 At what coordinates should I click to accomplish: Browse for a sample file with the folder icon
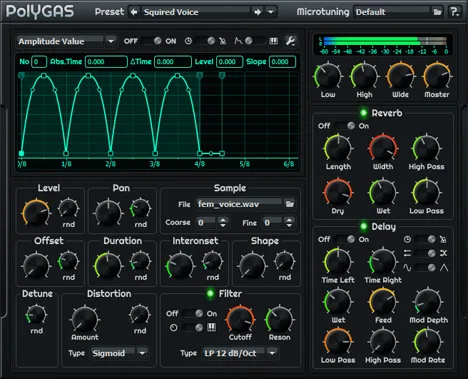click(x=290, y=204)
